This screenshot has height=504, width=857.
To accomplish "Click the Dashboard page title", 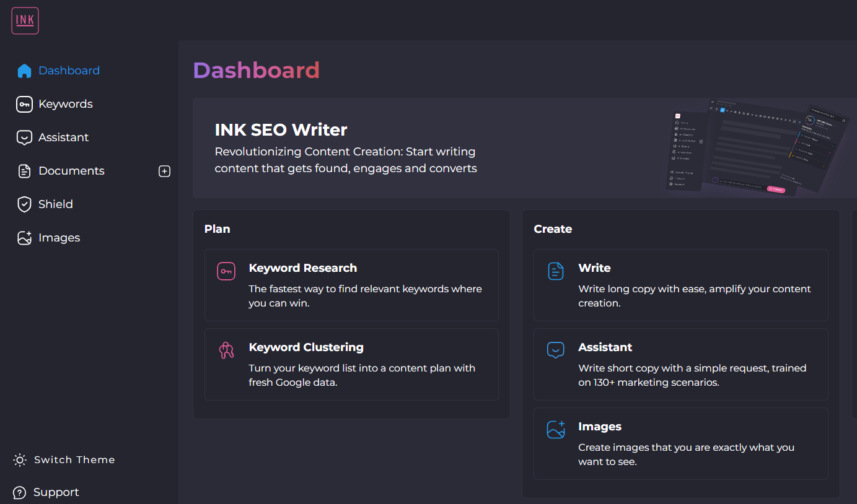I will coord(257,71).
